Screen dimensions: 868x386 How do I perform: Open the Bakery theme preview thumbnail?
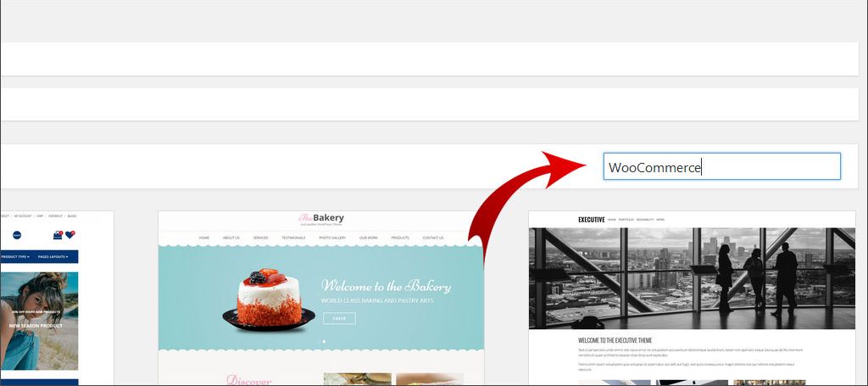[321, 298]
